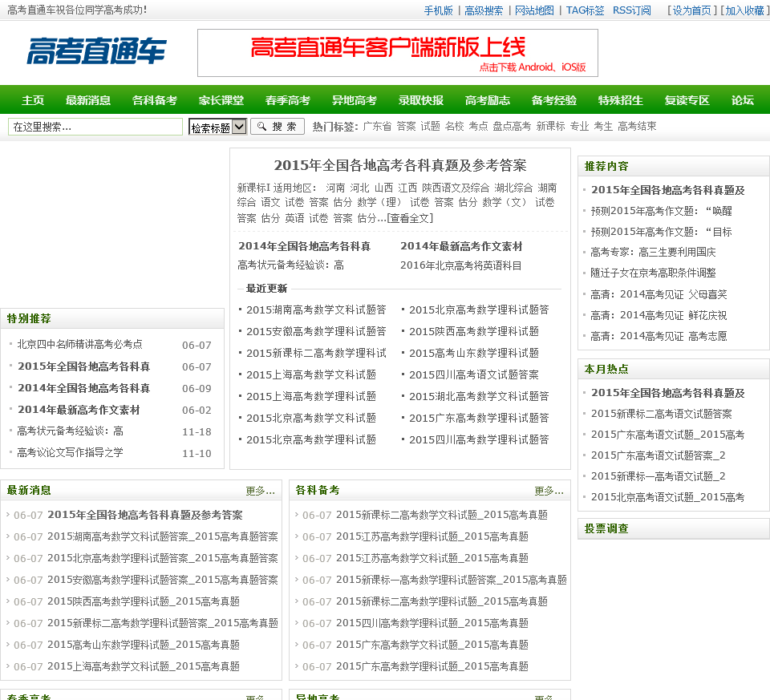Screen dimensions: 770x700
Task: Open 2015上海高考数学文科试题 in 最近更新
Action: 311,374
